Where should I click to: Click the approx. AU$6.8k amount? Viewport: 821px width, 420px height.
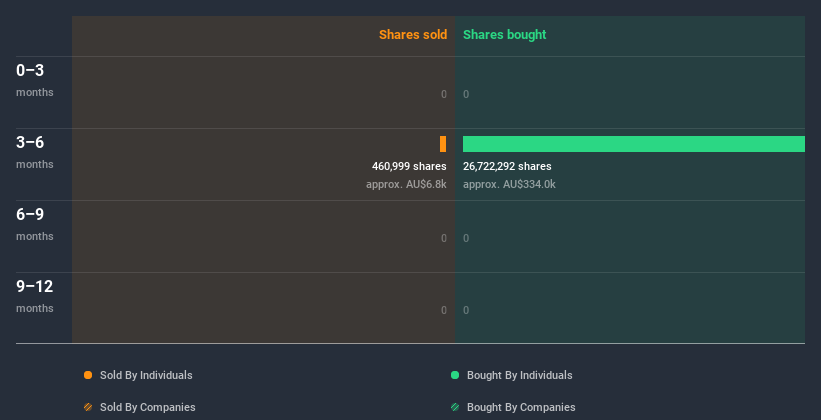click(406, 184)
